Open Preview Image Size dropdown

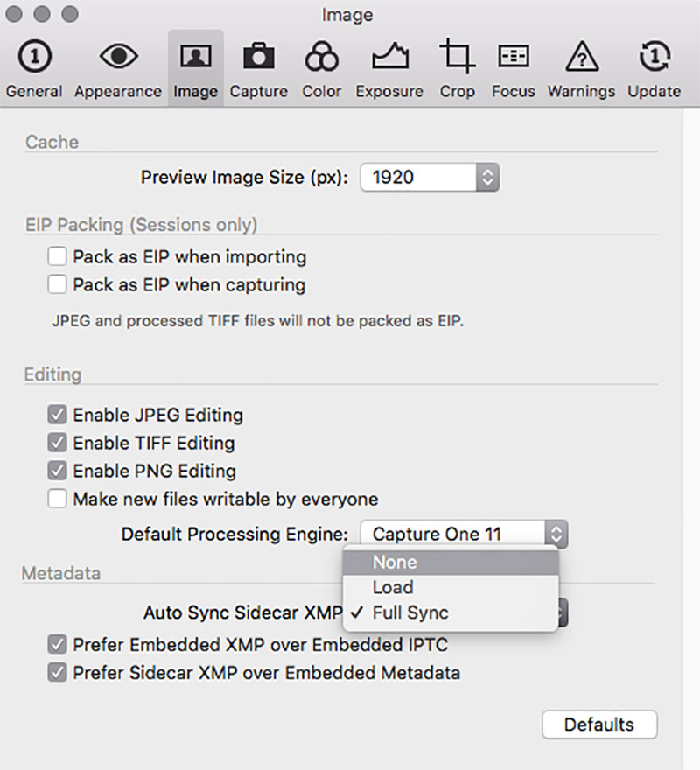[x=430, y=177]
